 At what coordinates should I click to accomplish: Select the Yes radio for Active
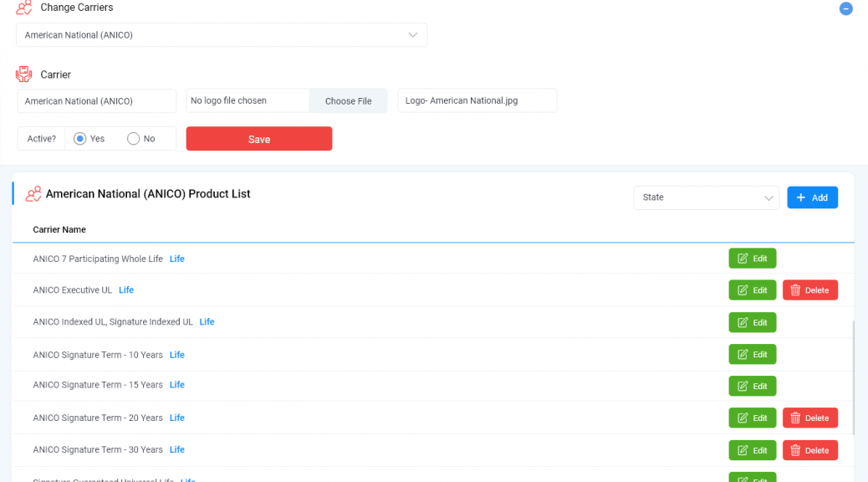[79, 139]
